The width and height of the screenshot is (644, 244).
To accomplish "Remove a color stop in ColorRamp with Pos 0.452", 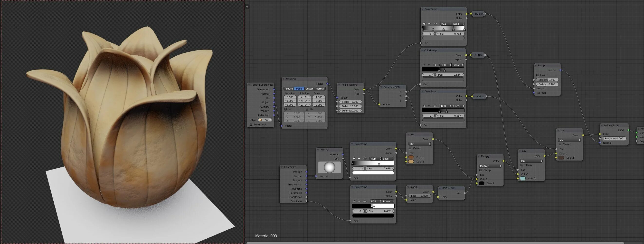I will [359, 201].
